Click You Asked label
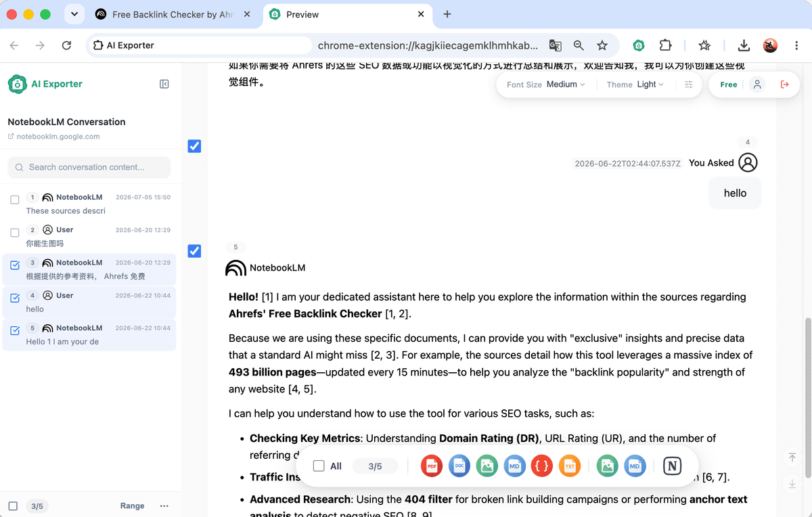812x517 pixels. (x=711, y=163)
